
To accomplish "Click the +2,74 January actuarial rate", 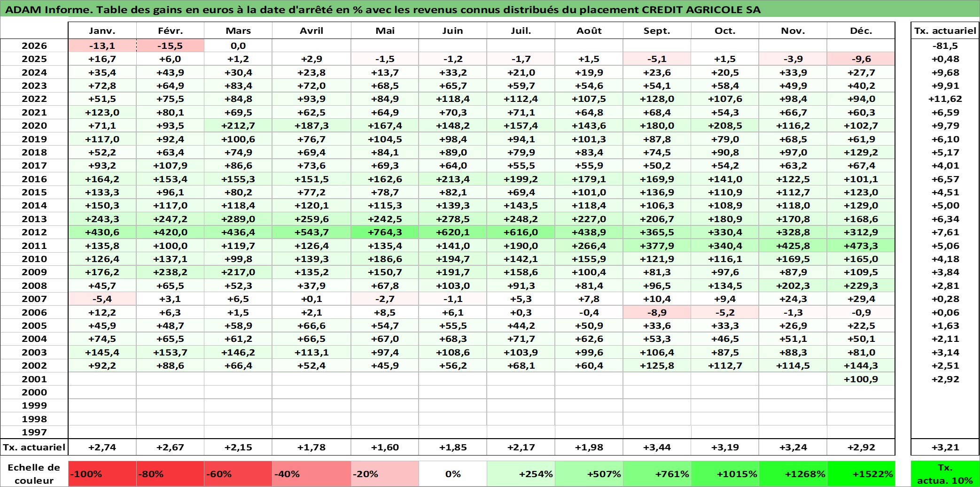I will 102,447.
